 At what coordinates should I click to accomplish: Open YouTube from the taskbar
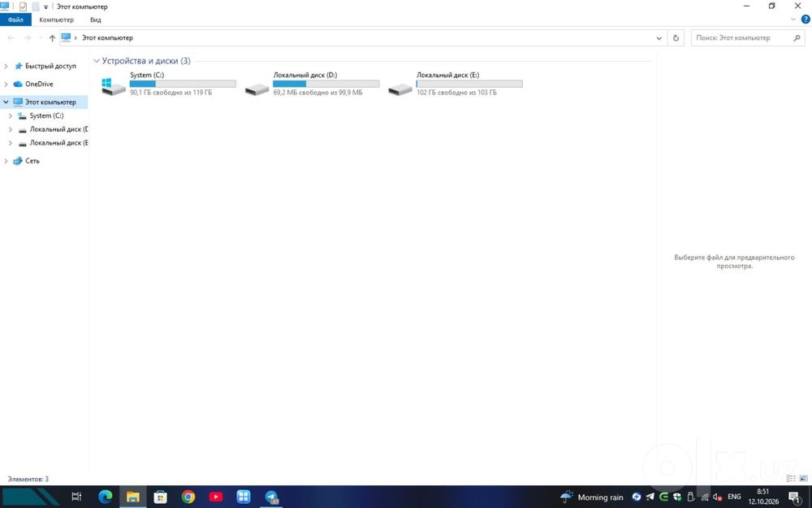coord(216,497)
